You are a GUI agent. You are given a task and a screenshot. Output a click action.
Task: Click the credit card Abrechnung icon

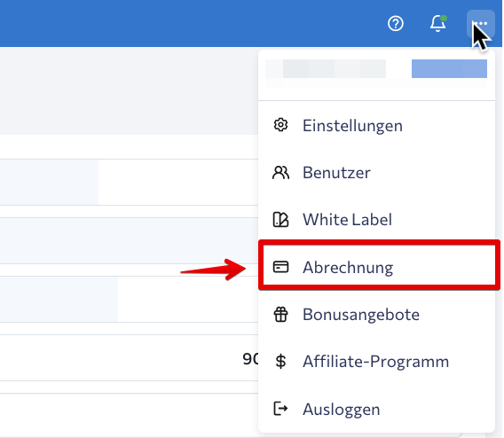coord(280,267)
